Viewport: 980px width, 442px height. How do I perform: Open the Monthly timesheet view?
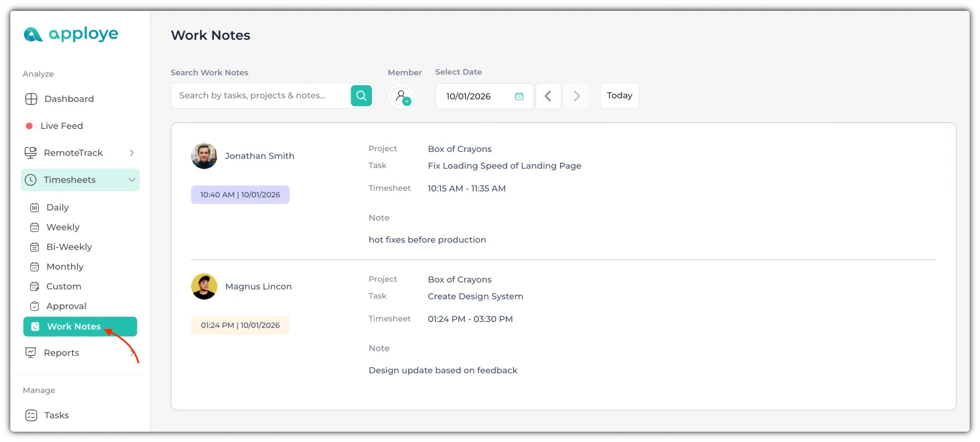[65, 267]
